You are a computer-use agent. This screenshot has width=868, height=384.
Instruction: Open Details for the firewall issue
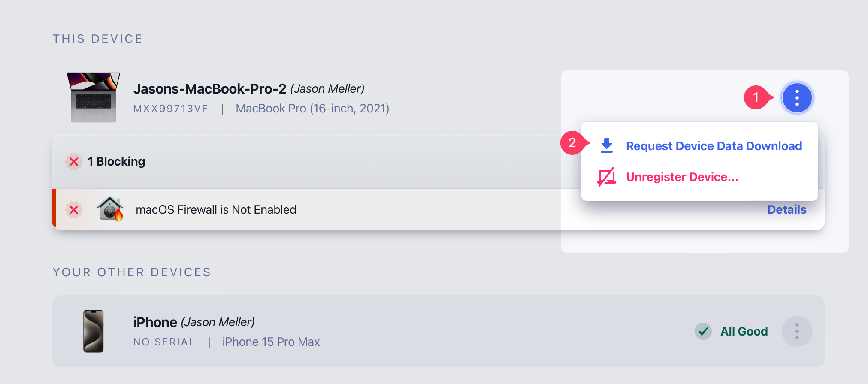click(x=786, y=210)
